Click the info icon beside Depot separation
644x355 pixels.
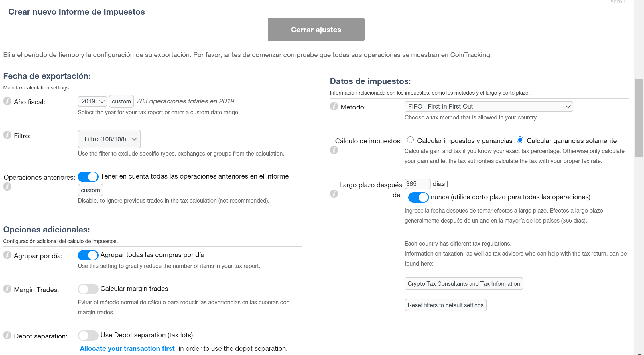click(7, 335)
